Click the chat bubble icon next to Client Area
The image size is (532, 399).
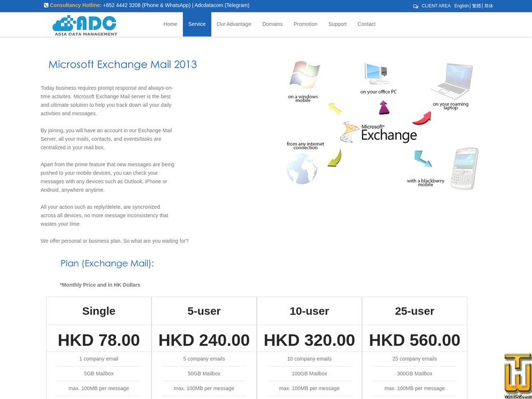[415, 6]
